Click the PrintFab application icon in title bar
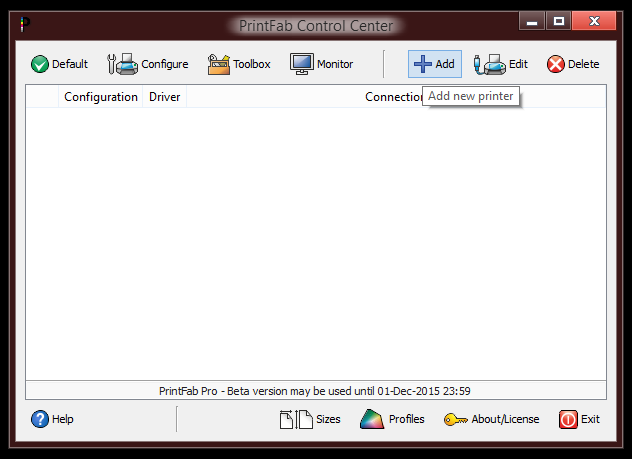The image size is (632, 459). 25,25
